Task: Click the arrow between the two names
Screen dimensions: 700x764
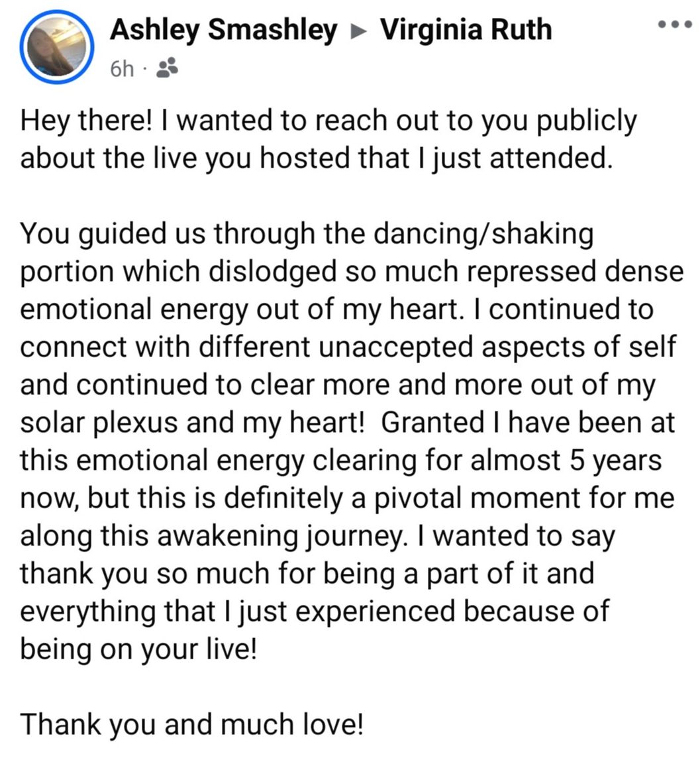Action: tap(358, 31)
